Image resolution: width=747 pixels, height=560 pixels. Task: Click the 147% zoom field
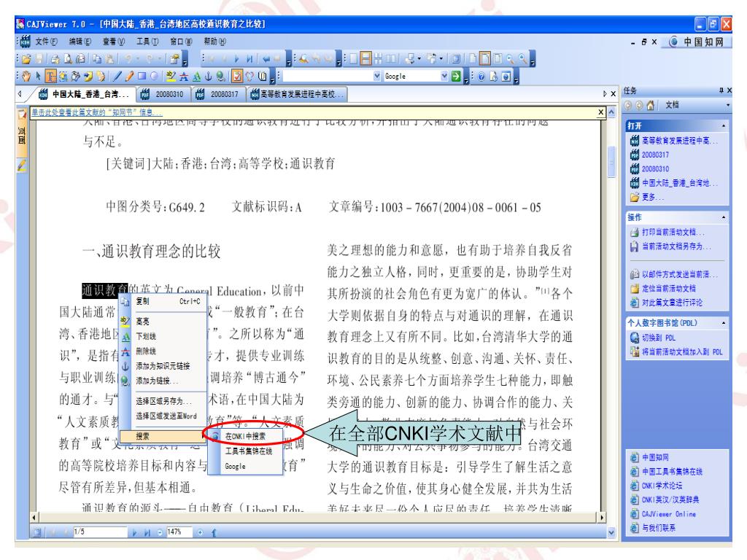(179, 532)
